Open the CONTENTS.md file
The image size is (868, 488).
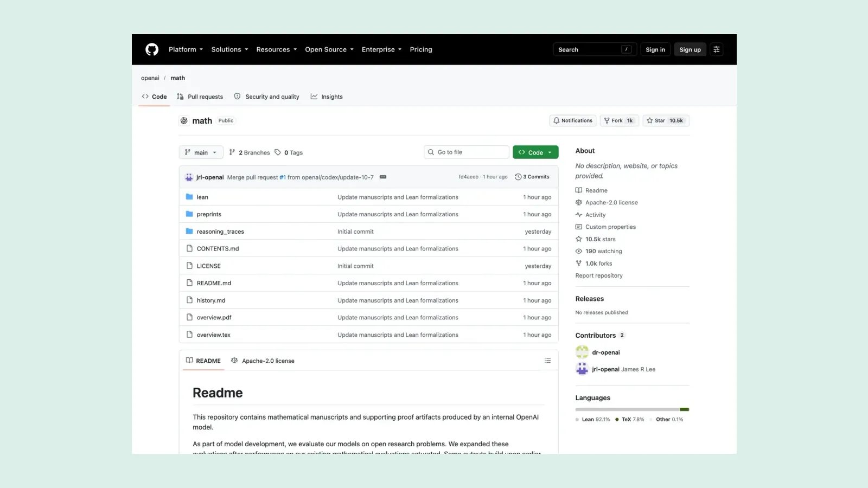218,248
